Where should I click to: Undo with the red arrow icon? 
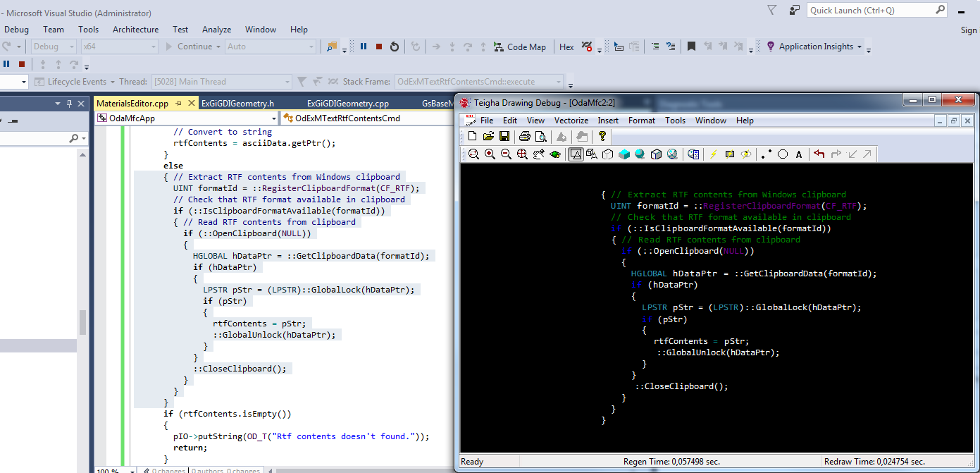tap(819, 154)
